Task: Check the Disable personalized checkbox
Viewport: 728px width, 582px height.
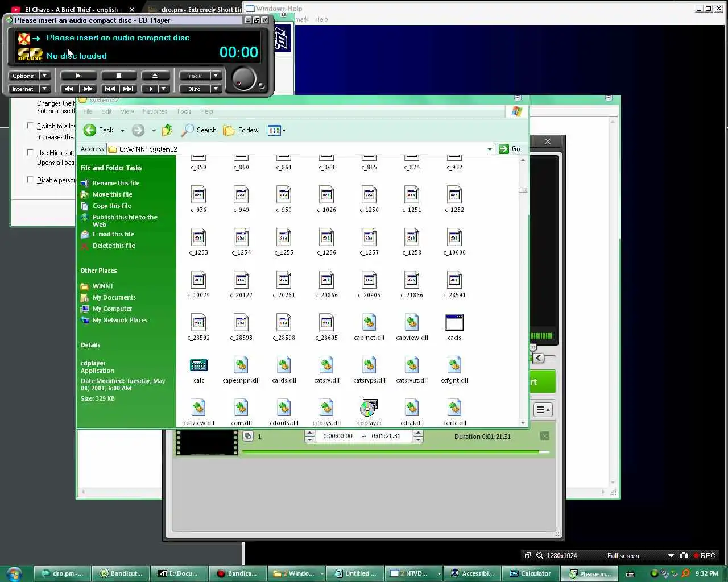Action: [30, 180]
